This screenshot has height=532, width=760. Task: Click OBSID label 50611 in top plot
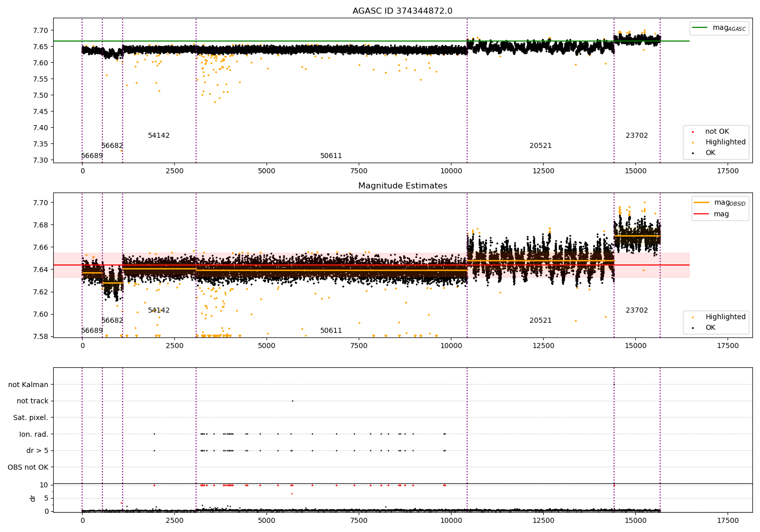(331, 156)
